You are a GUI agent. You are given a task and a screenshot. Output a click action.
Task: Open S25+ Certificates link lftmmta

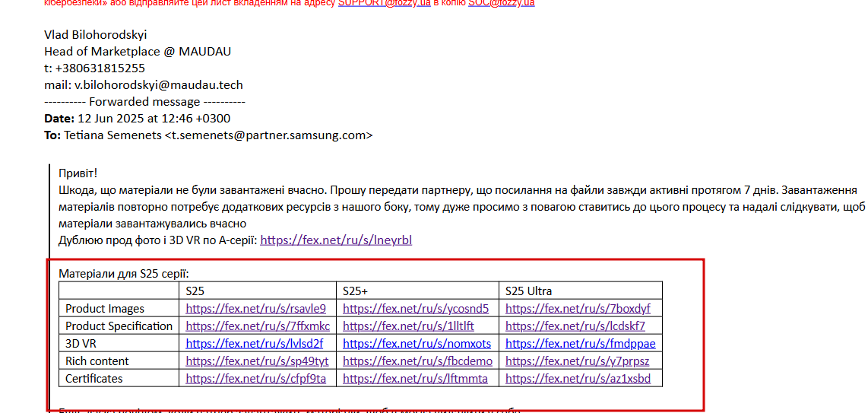tap(416, 380)
